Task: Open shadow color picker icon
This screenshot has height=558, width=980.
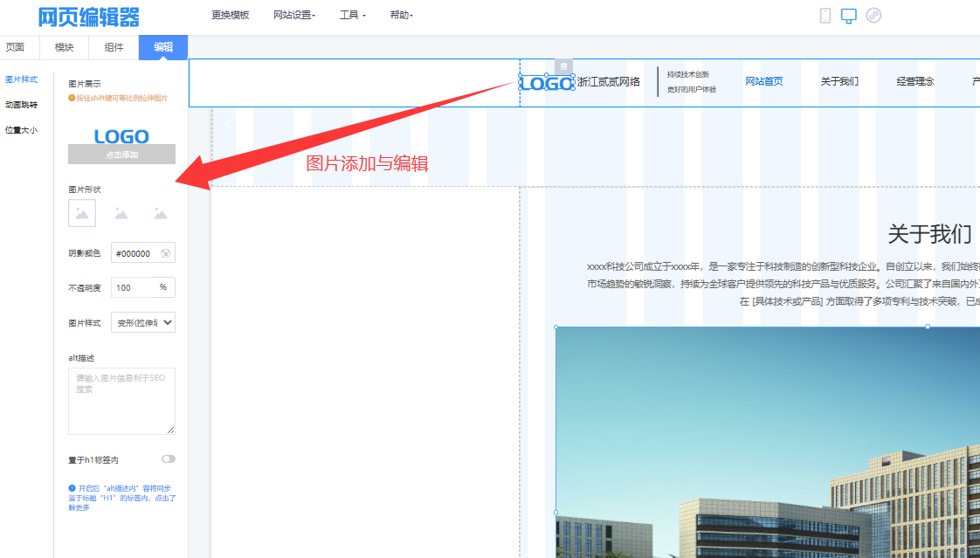Action: 166,253
